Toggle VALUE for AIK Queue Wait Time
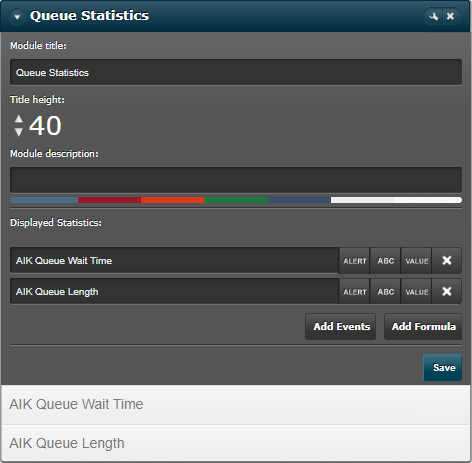 pos(416,260)
